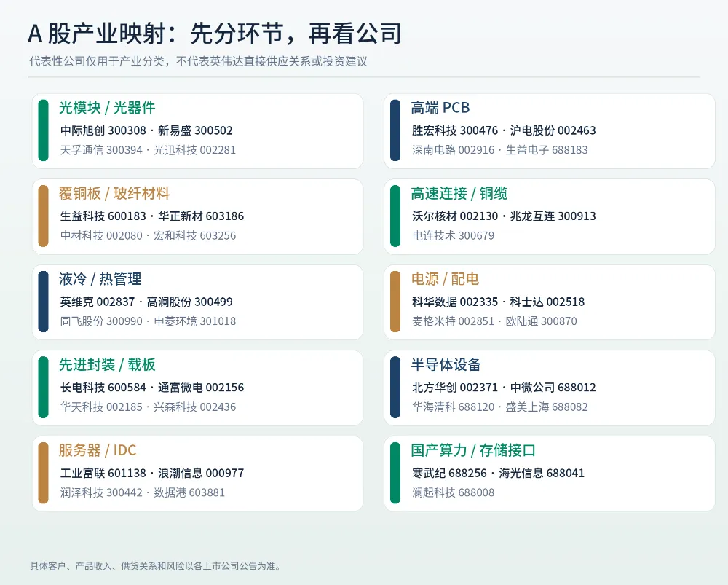Select the line 胜宏科技 300476 · 沪电股份 002463
The image size is (728, 585).
pyautogui.click(x=504, y=130)
